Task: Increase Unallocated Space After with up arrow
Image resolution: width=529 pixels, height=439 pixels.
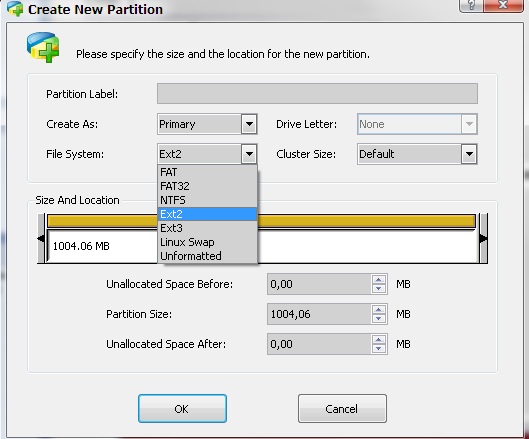Action: (379, 340)
